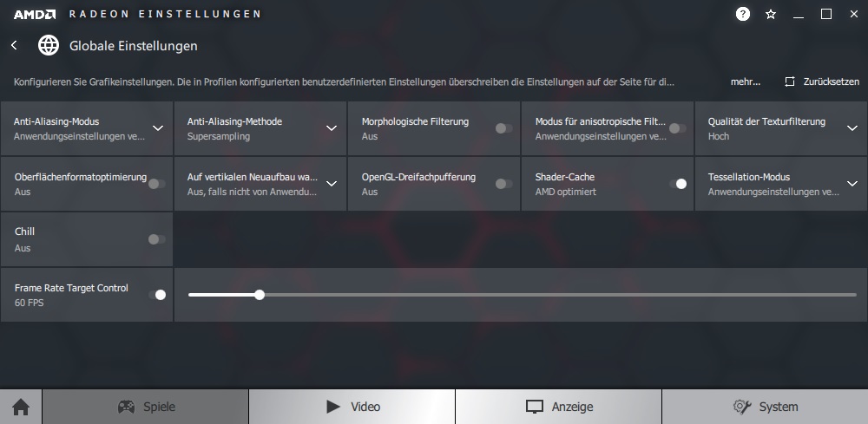Go back using the left chevron arrow
Viewport: 868px width, 424px height.
click(15, 45)
